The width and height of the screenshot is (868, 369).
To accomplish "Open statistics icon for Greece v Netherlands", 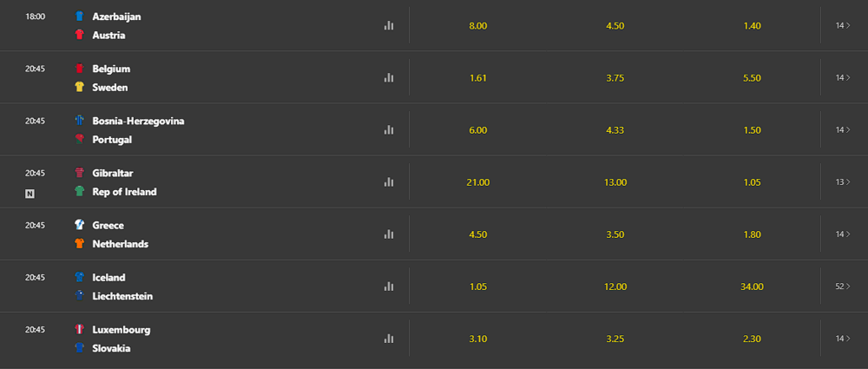I will (x=389, y=234).
